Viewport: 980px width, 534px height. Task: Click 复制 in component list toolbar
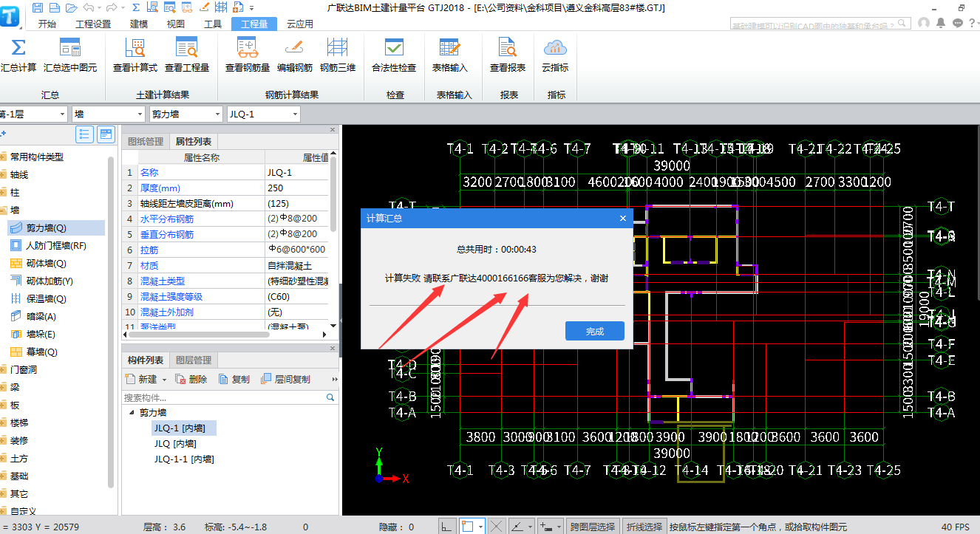(x=234, y=379)
